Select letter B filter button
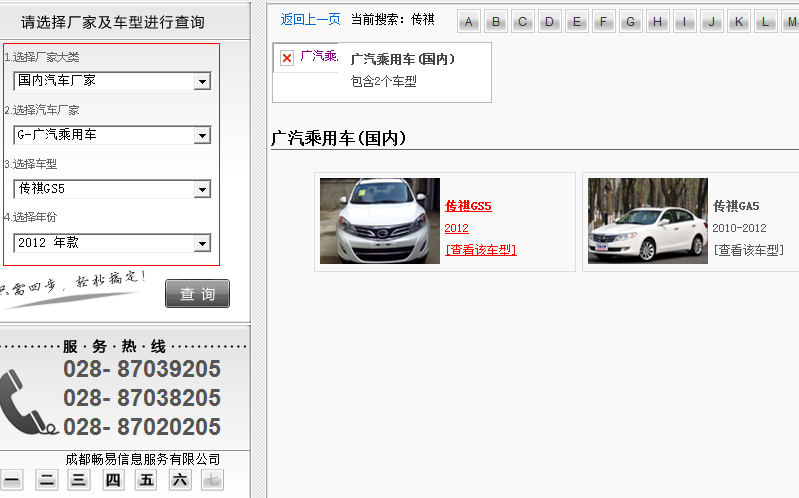 pos(496,21)
